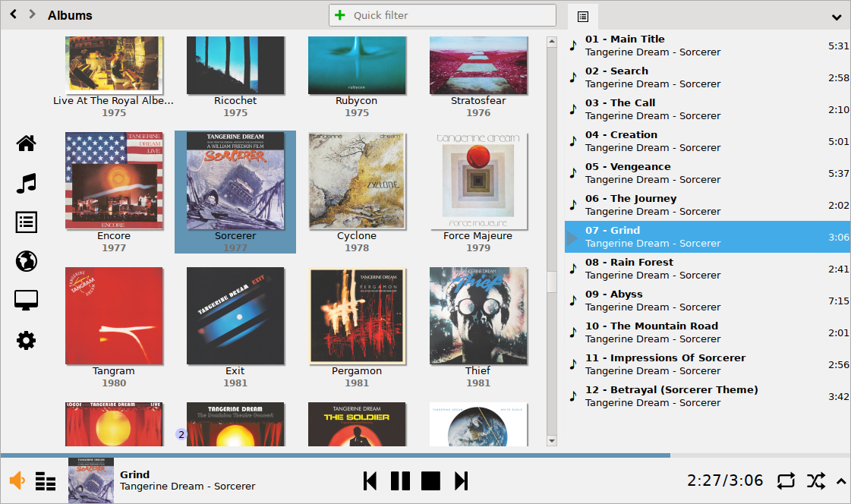Select the playlist tab icon above the track list
This screenshot has height=504, width=851.
[x=583, y=17]
